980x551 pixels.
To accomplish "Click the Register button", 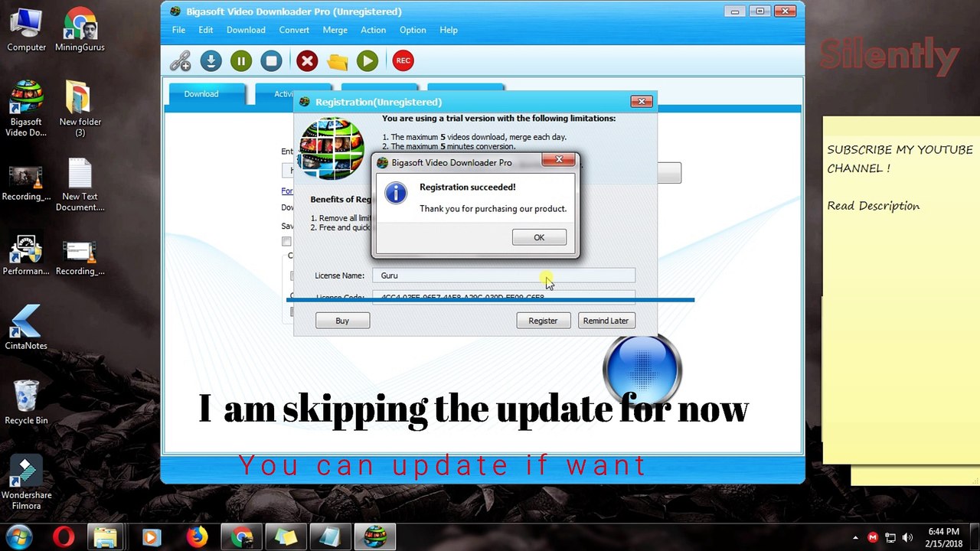I will click(543, 321).
